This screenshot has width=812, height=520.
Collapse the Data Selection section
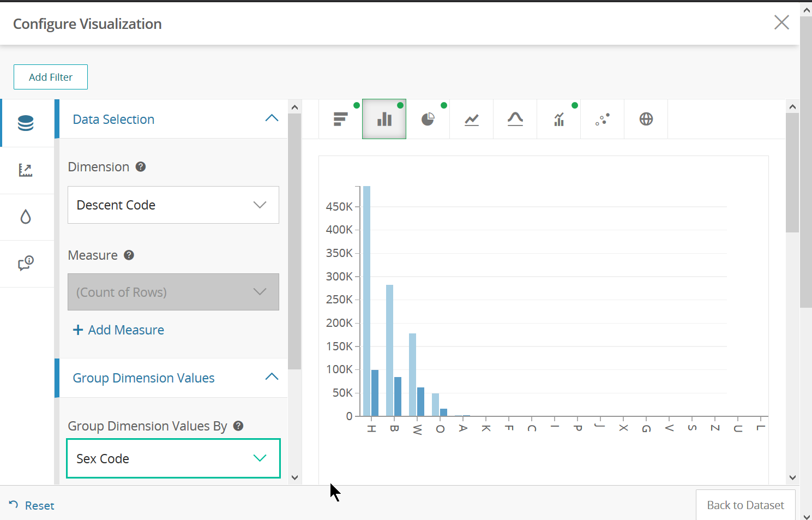point(272,118)
